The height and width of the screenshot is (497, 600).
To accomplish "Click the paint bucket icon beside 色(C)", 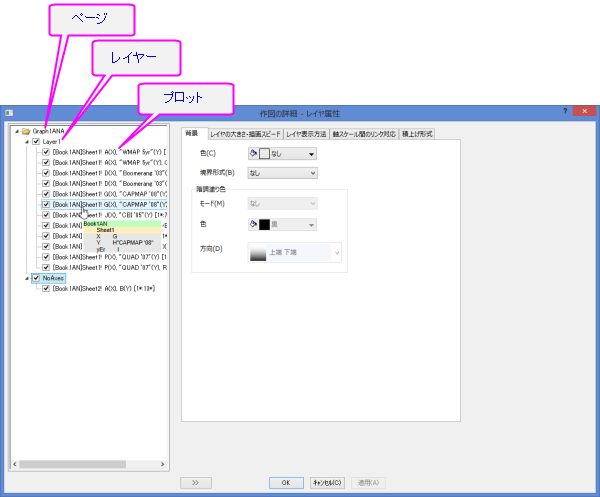I will point(253,153).
